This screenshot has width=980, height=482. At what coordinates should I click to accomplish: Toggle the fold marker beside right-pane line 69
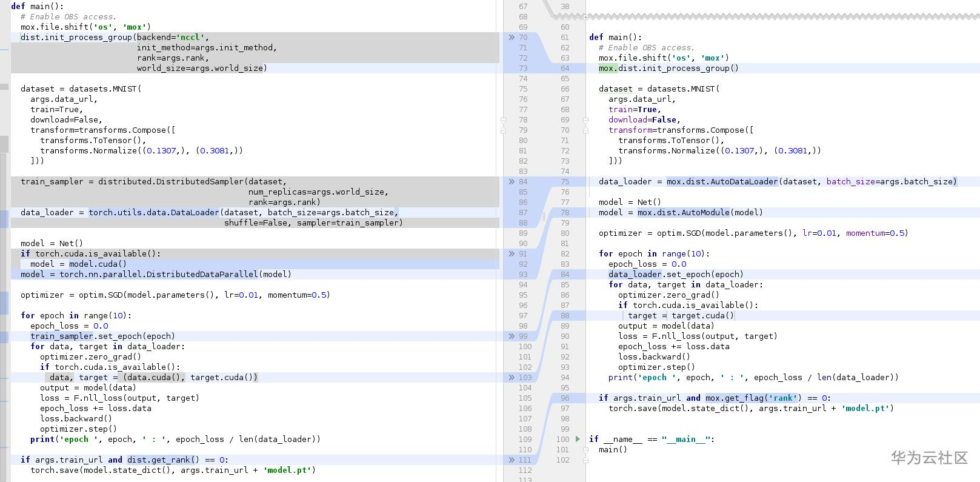(585, 120)
